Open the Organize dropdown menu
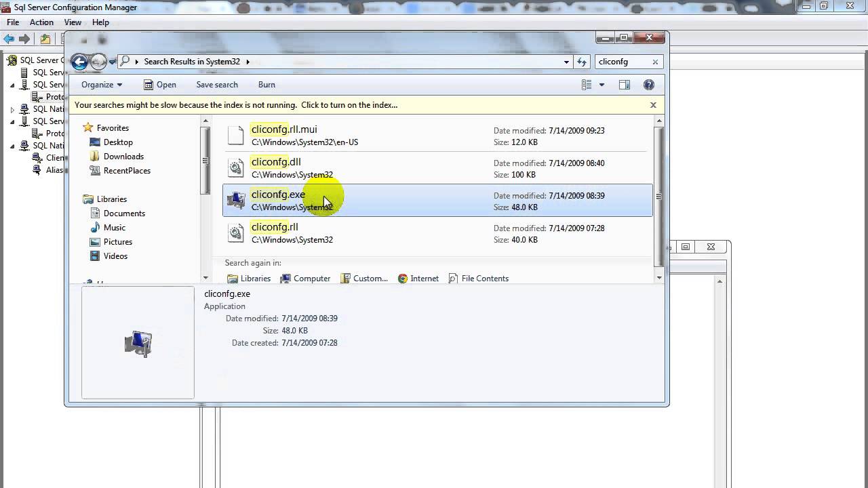The image size is (868, 488). 102,85
